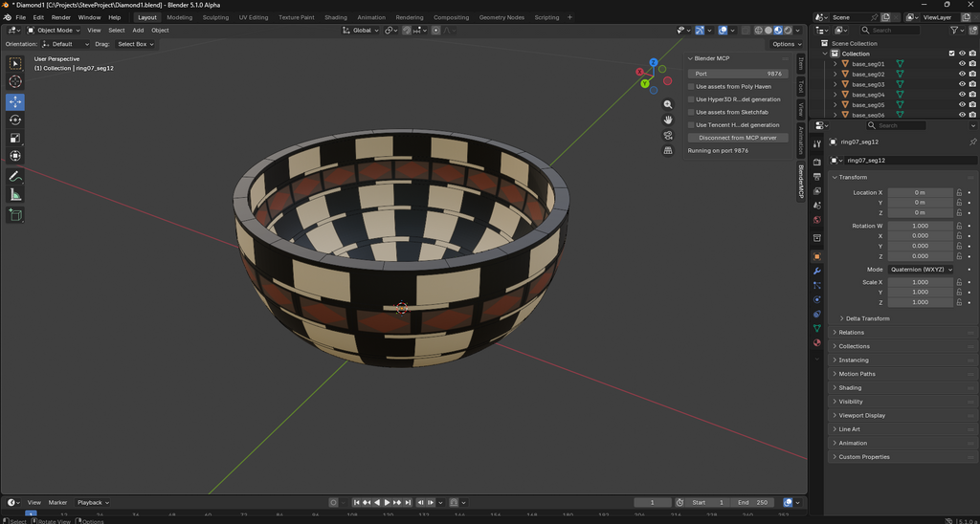This screenshot has width=980, height=524.
Task: Open the Global transform orientation dropdown
Action: click(x=361, y=30)
